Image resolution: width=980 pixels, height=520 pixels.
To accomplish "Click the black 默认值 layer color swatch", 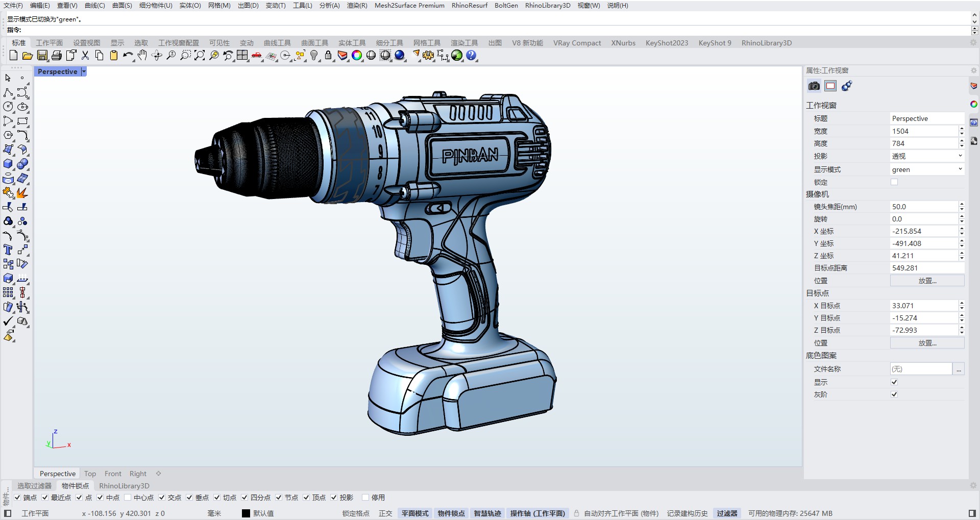I will (246, 513).
